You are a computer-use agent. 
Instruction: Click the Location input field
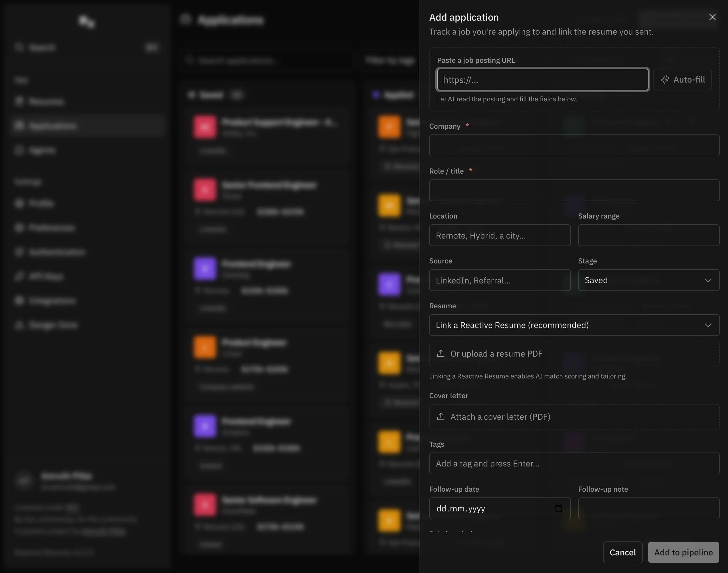pos(500,235)
